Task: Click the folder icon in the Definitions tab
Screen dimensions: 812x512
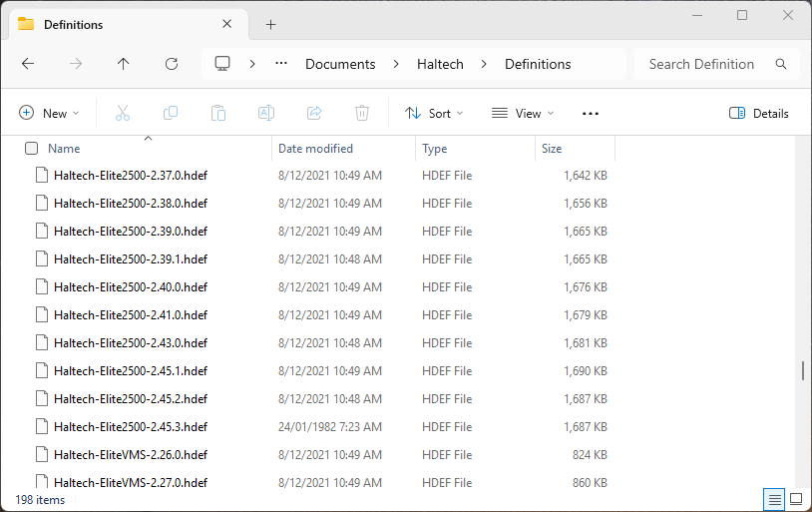Action: (x=26, y=24)
